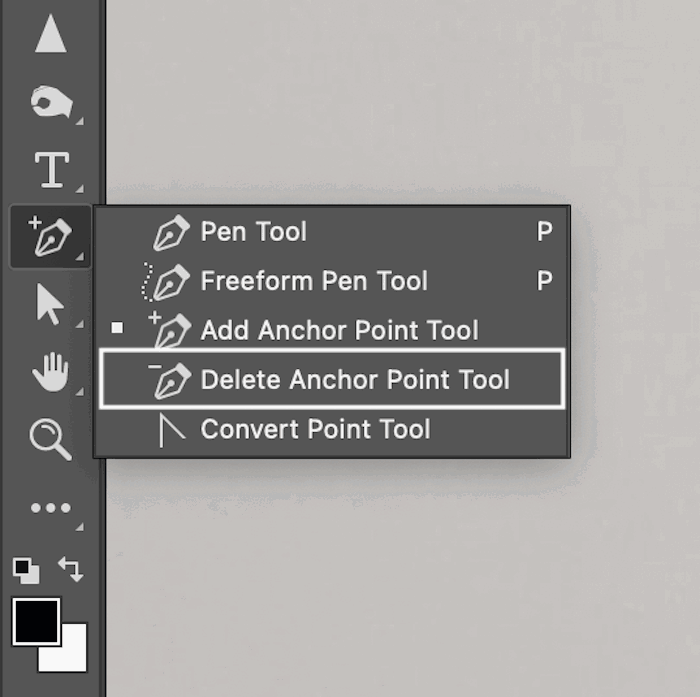Screen dimensions: 700x697
Task: Select the Sponge/Dodge hand tool icon
Action: (52, 102)
